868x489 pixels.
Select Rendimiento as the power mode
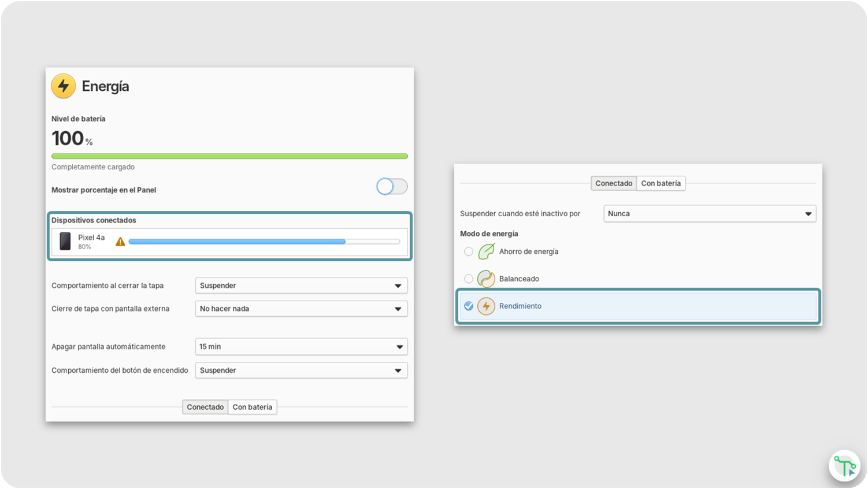520,306
